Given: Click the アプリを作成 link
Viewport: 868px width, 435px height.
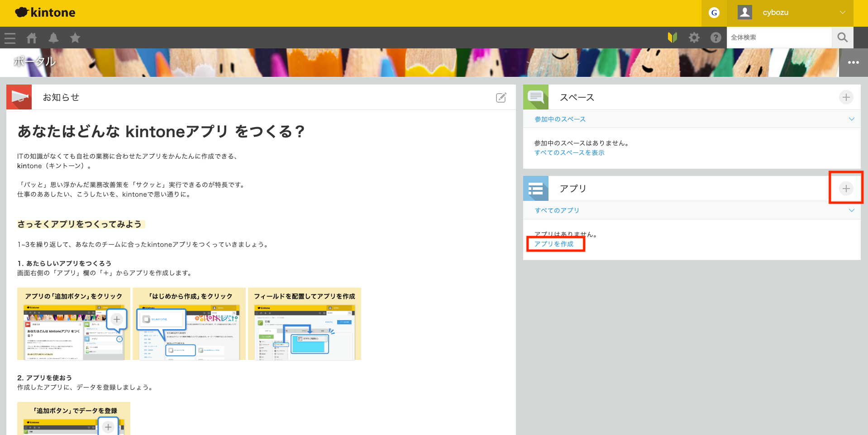Looking at the screenshot, I should (x=554, y=244).
